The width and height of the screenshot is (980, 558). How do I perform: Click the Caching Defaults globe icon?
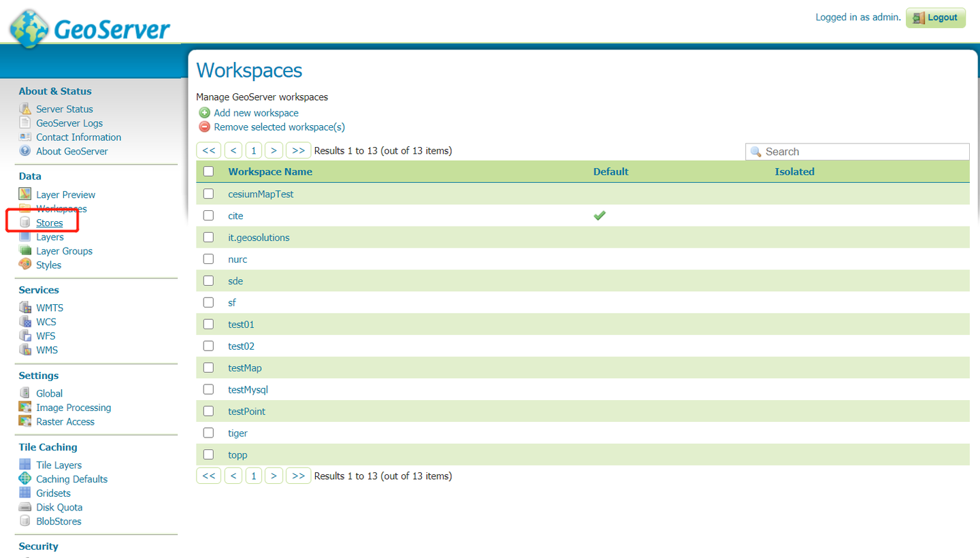[x=25, y=479]
